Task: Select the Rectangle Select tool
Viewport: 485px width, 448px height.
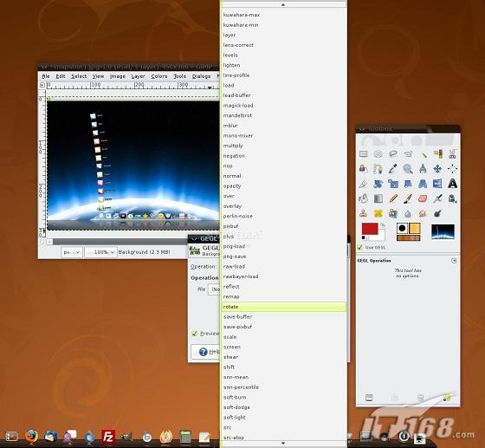Action: (x=364, y=153)
